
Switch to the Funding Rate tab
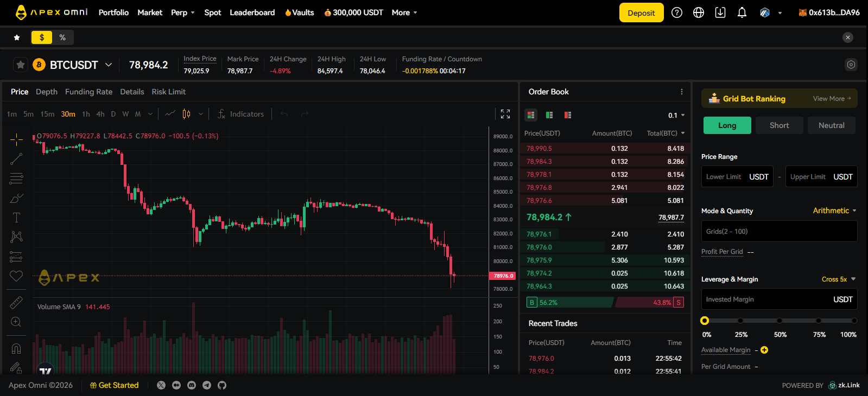[x=88, y=92]
